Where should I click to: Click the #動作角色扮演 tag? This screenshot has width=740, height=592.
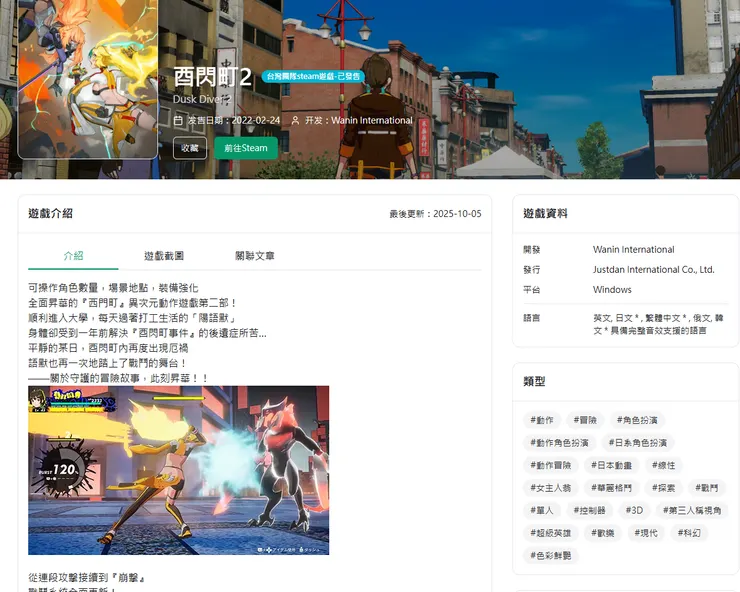pos(559,442)
